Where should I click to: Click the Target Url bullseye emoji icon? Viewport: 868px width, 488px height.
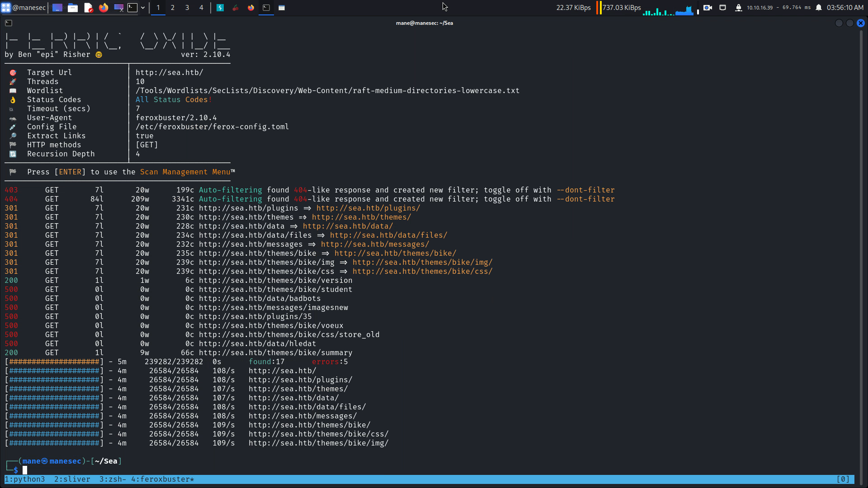[x=13, y=73]
